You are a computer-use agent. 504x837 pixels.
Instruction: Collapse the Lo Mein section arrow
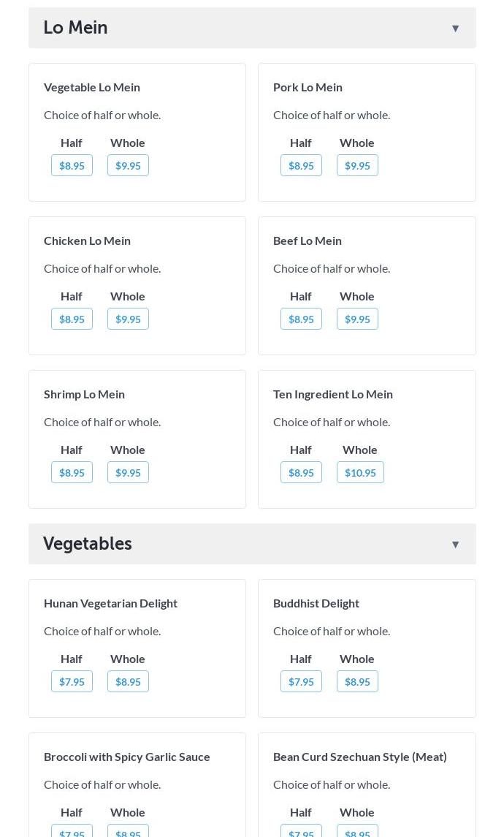pyautogui.click(x=455, y=29)
